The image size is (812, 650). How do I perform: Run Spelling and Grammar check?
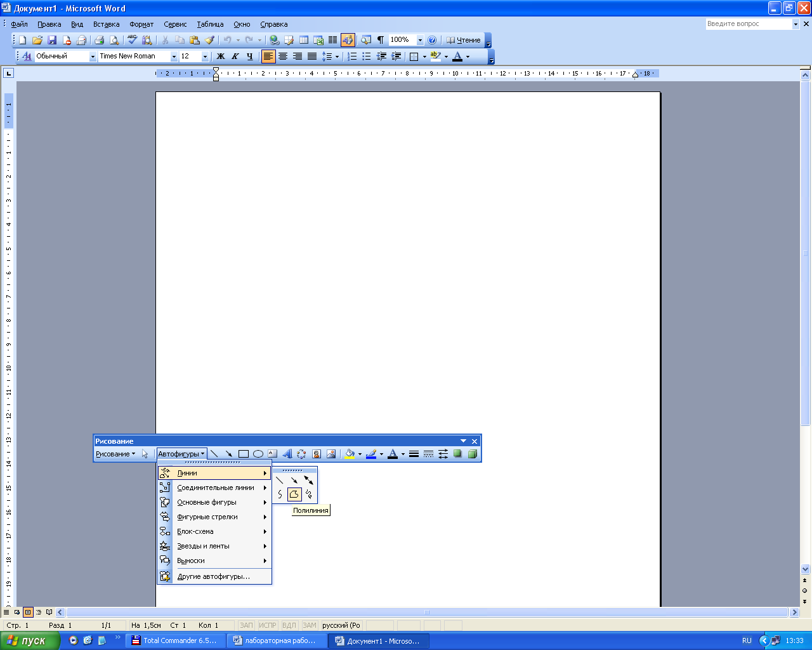[133, 40]
